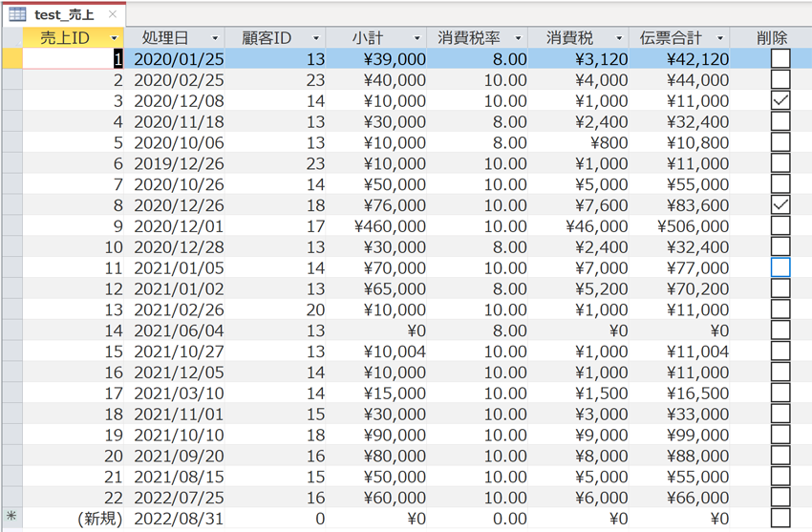Select the test_売上 tab
The width and height of the screenshot is (812, 532).
click(64, 14)
